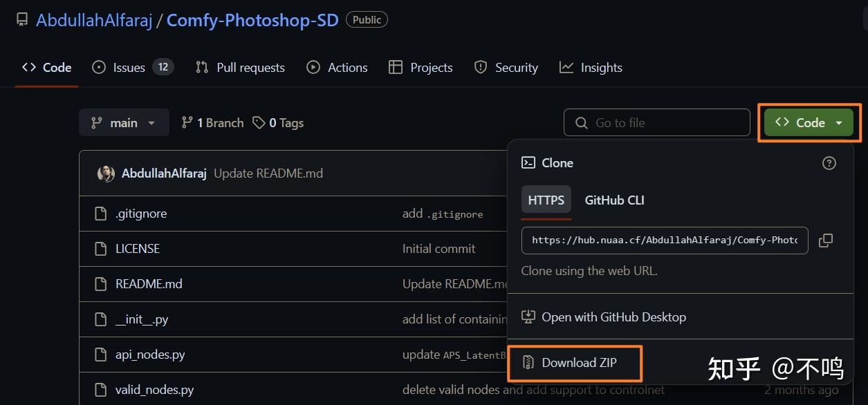The image size is (868, 405).
Task: Click the repository icon next to owner name
Action: click(22, 20)
